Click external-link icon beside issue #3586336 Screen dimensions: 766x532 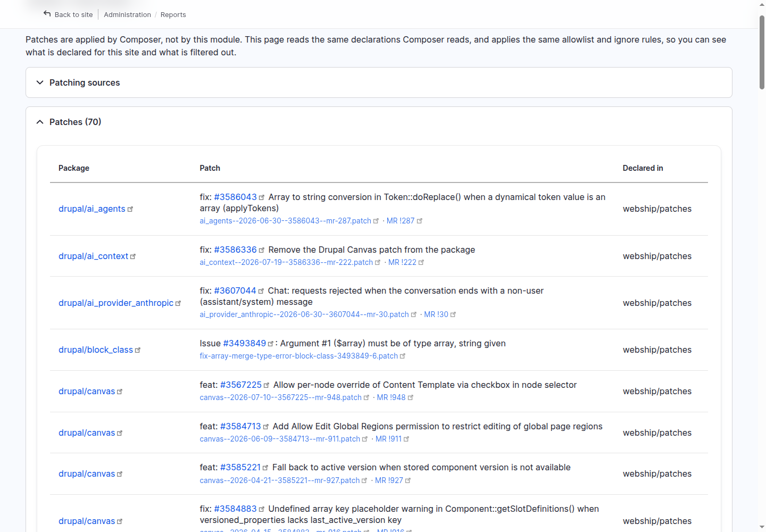(262, 250)
